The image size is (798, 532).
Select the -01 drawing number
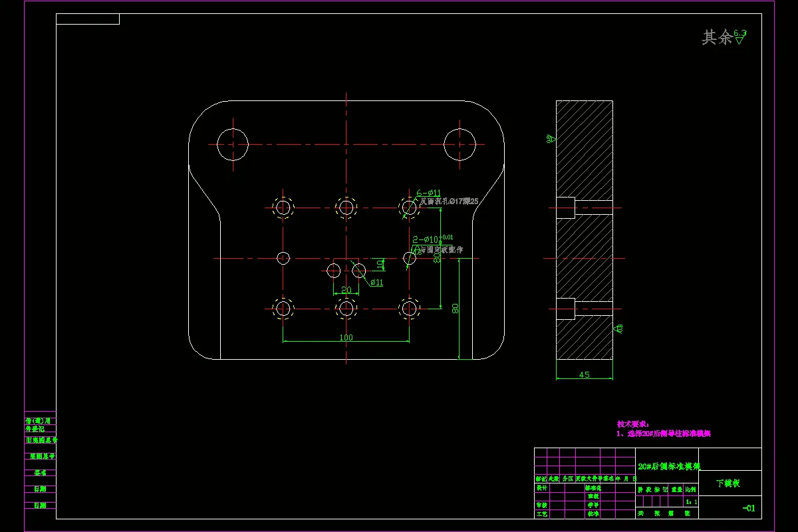click(x=749, y=509)
